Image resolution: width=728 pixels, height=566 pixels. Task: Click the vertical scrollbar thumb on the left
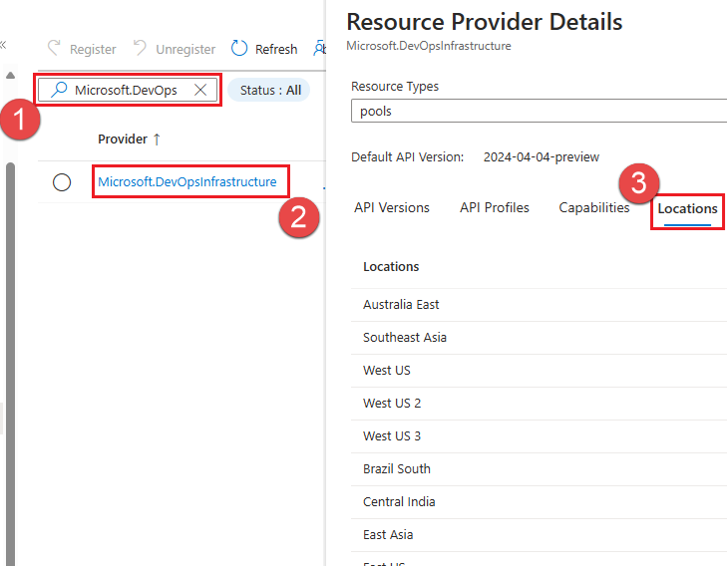[x=10, y=364]
